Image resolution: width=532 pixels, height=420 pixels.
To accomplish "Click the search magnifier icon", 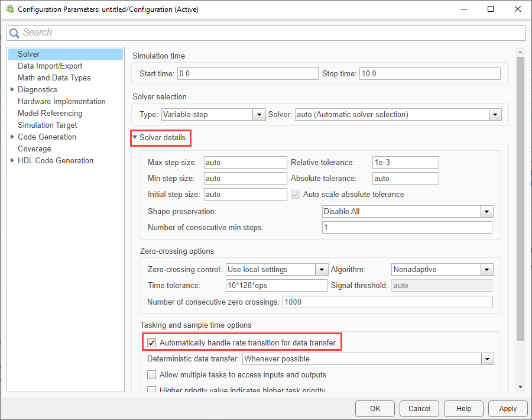I will tap(14, 33).
